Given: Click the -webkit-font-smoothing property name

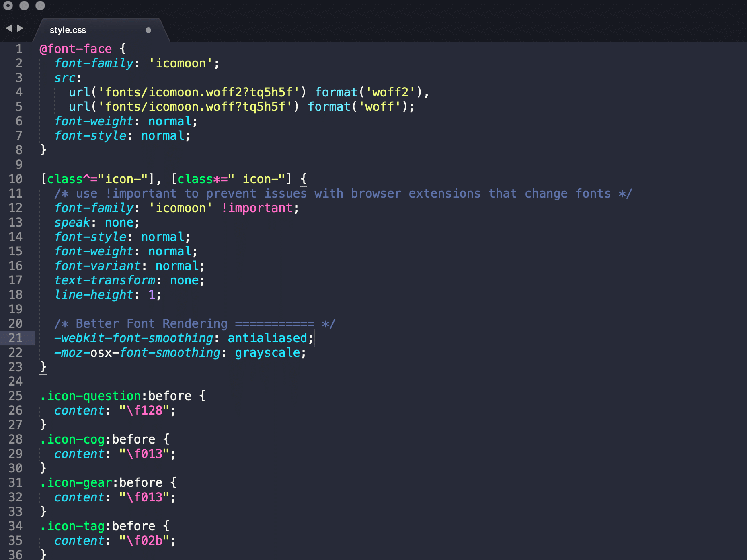Looking at the screenshot, I should 133,338.
